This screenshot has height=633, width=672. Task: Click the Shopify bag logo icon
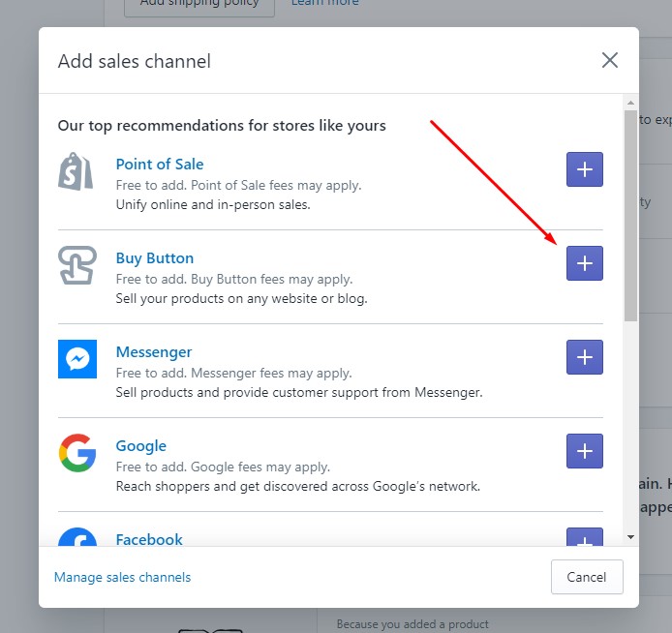coord(76,171)
